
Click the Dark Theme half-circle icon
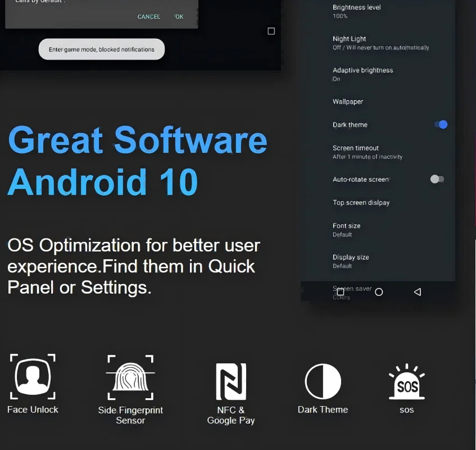pyautogui.click(x=323, y=381)
